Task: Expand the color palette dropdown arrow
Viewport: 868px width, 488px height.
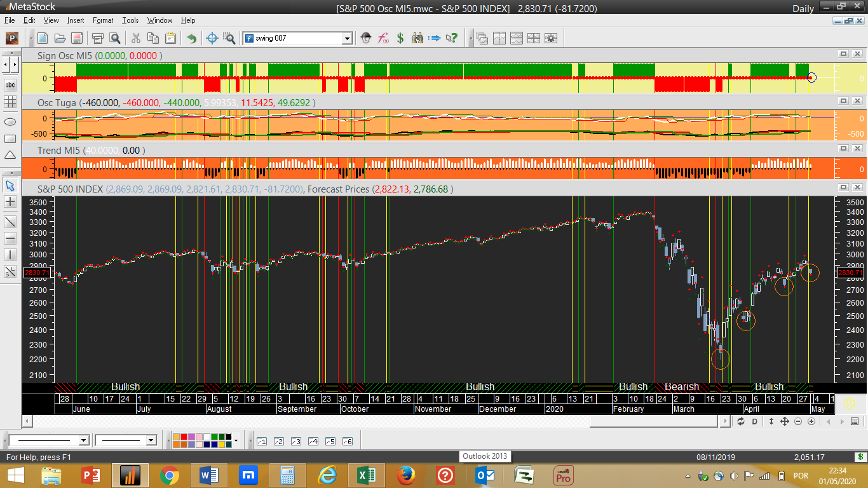Action: (236, 440)
